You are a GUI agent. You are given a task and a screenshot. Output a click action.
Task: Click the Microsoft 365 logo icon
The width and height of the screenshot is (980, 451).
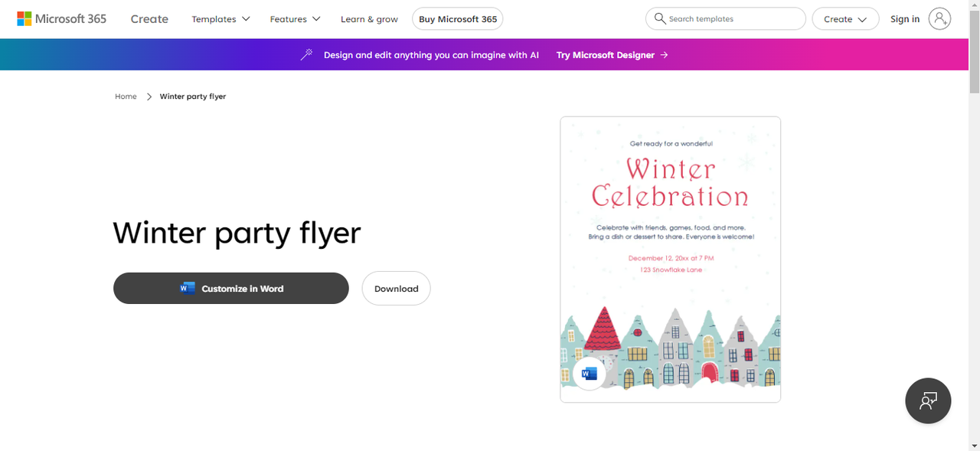(24, 18)
